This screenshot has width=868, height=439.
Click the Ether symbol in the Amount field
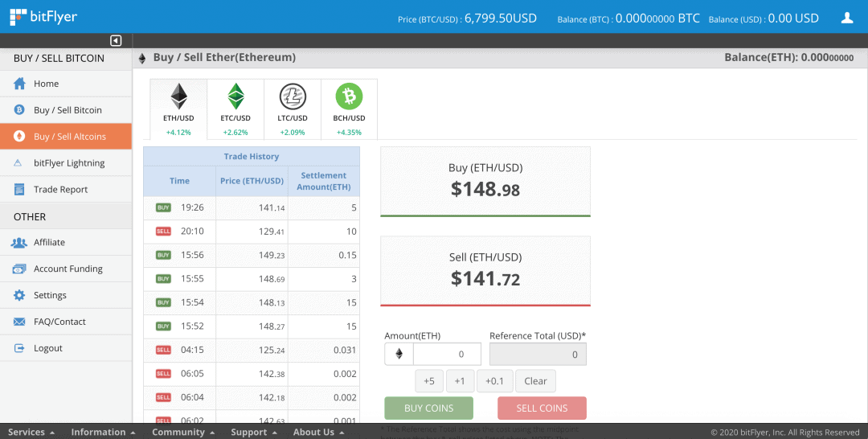click(x=399, y=355)
